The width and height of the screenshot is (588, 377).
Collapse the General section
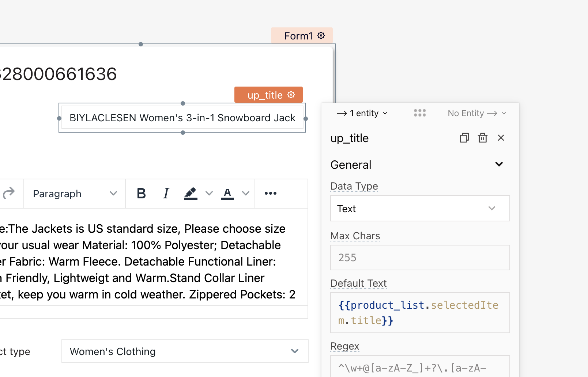[499, 164]
